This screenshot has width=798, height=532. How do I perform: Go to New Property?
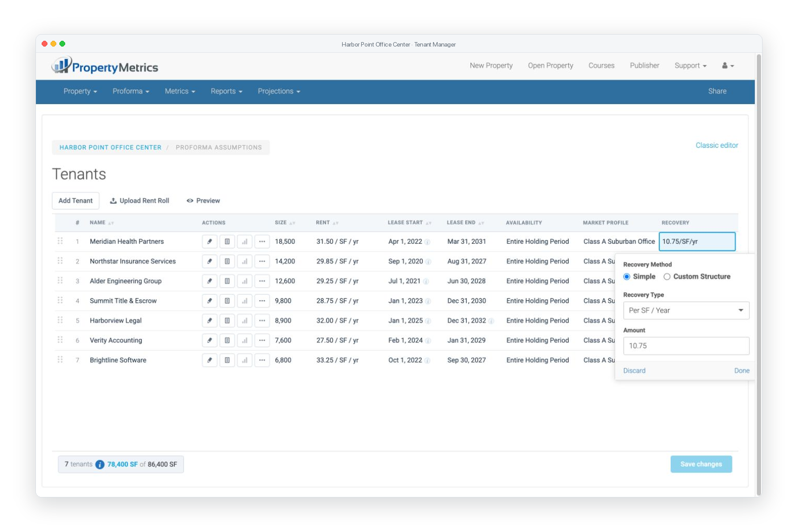491,66
